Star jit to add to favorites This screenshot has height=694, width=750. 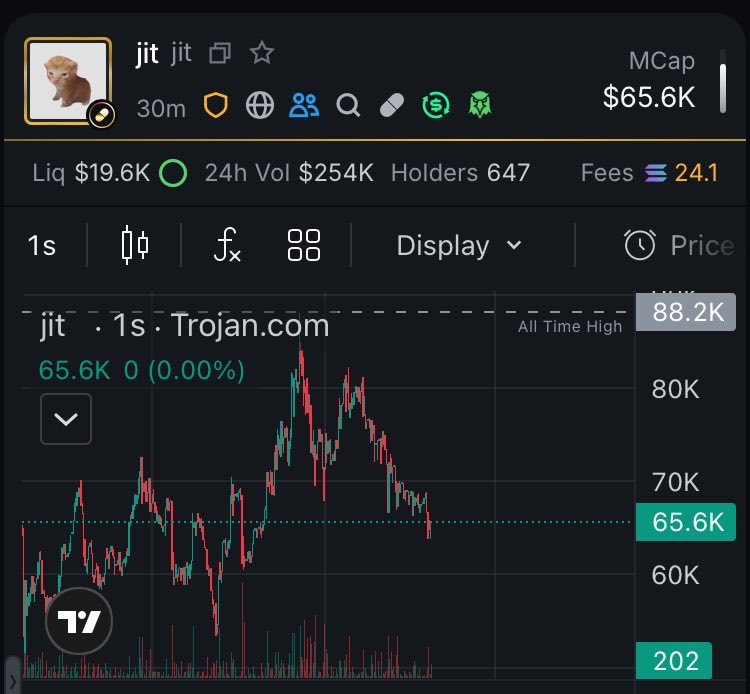pos(262,53)
